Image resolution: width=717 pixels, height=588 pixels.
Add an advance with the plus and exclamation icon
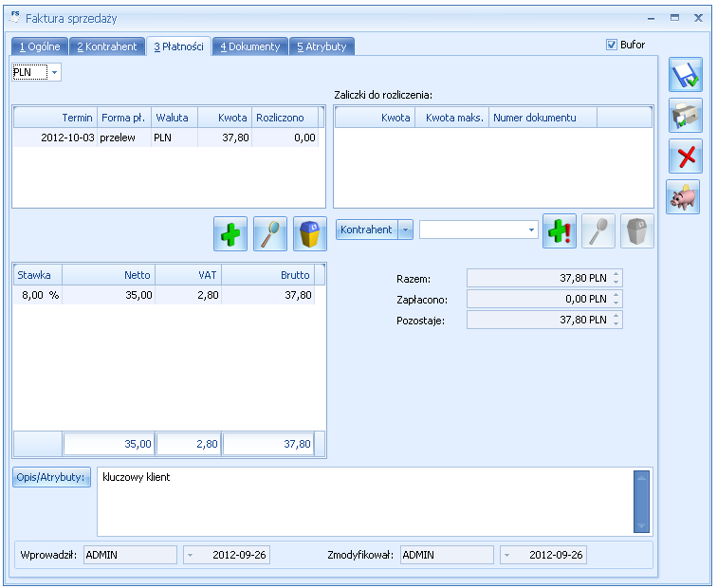click(560, 231)
